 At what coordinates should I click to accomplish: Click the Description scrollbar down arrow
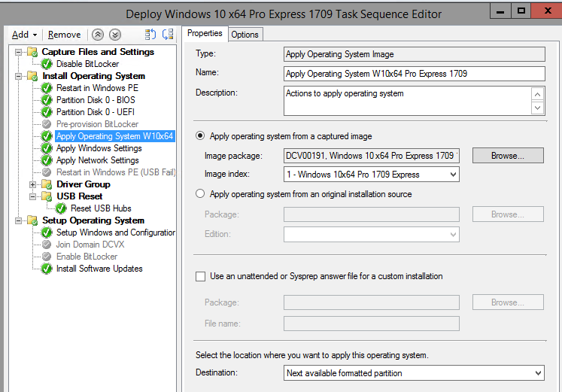(x=537, y=108)
